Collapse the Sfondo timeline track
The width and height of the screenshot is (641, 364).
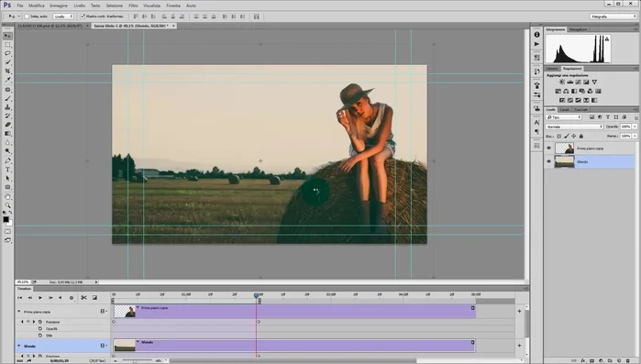(19, 346)
